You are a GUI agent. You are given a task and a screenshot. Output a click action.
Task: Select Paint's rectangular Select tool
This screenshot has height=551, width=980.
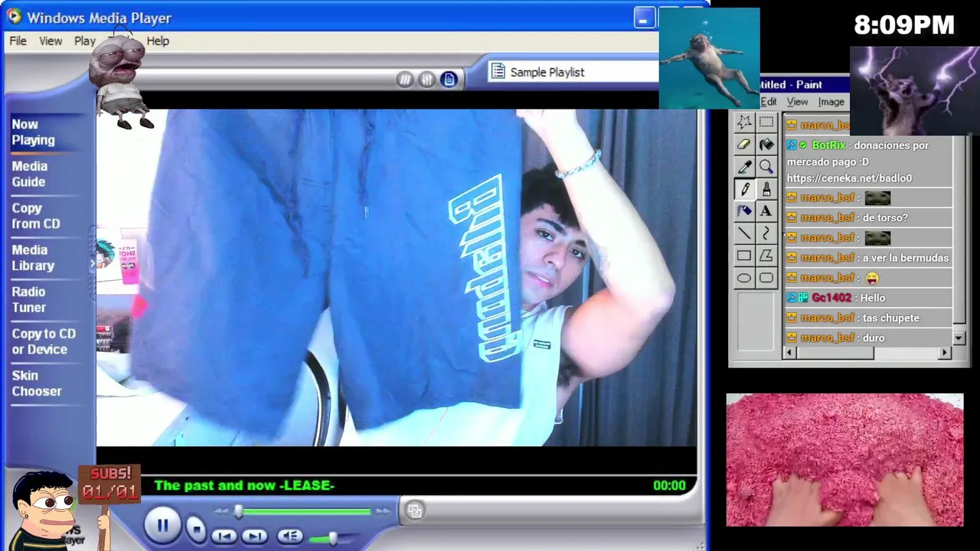pyautogui.click(x=766, y=122)
